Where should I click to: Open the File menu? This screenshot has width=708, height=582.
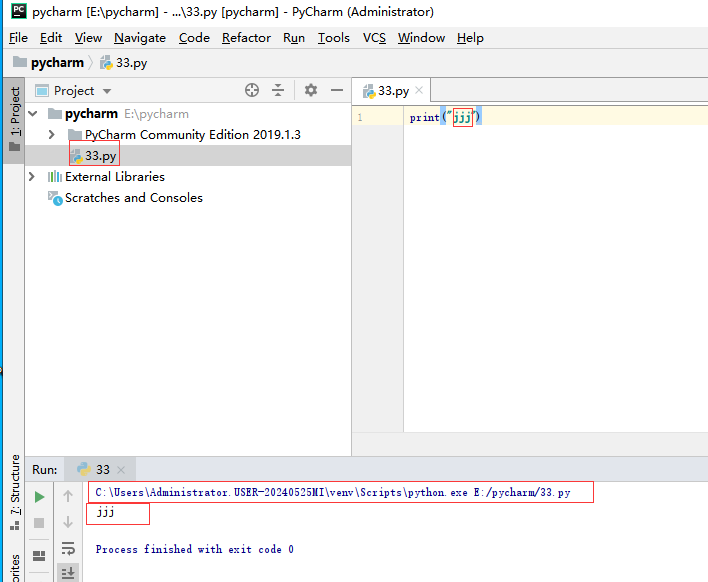(18, 38)
